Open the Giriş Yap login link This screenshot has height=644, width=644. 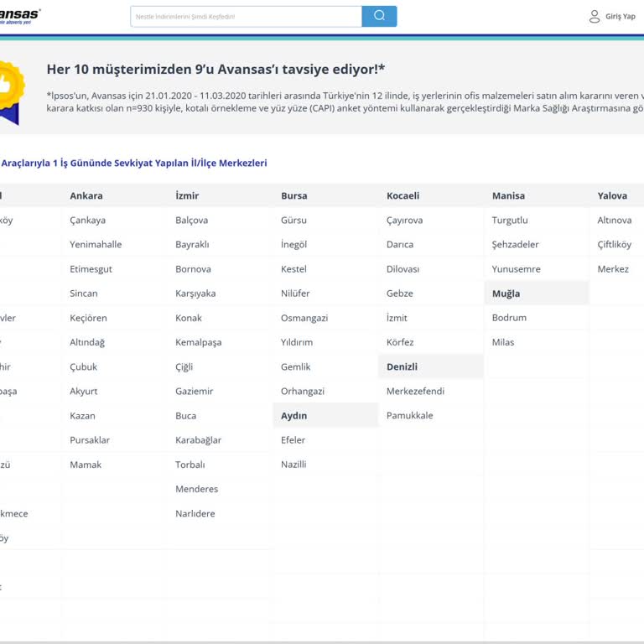tap(620, 16)
